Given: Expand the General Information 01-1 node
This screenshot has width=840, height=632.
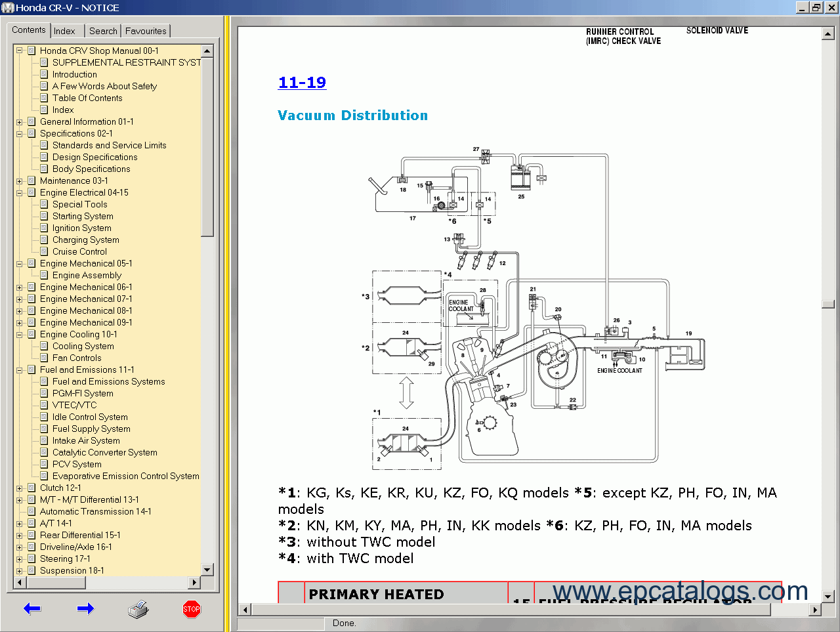Looking at the screenshot, I should pos(20,122).
